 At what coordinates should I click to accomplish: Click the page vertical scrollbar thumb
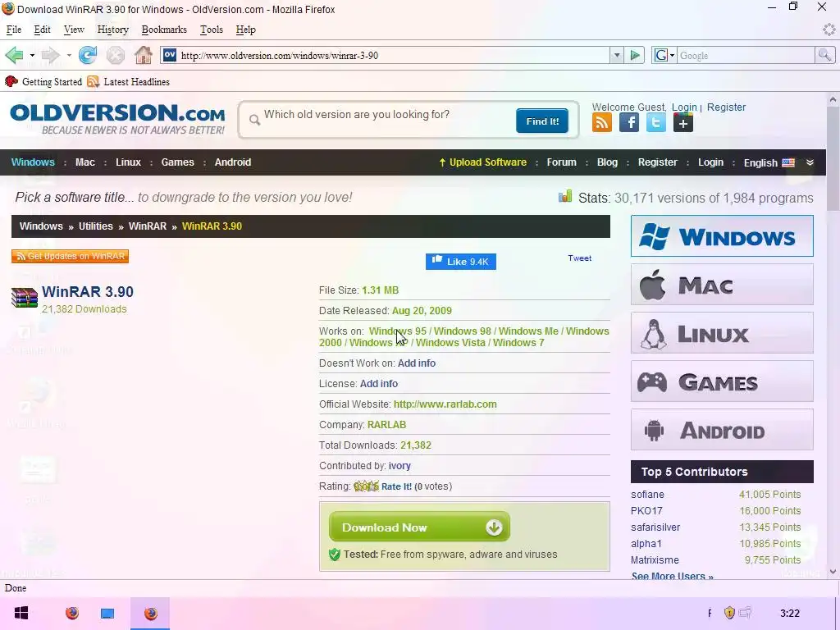833,158
